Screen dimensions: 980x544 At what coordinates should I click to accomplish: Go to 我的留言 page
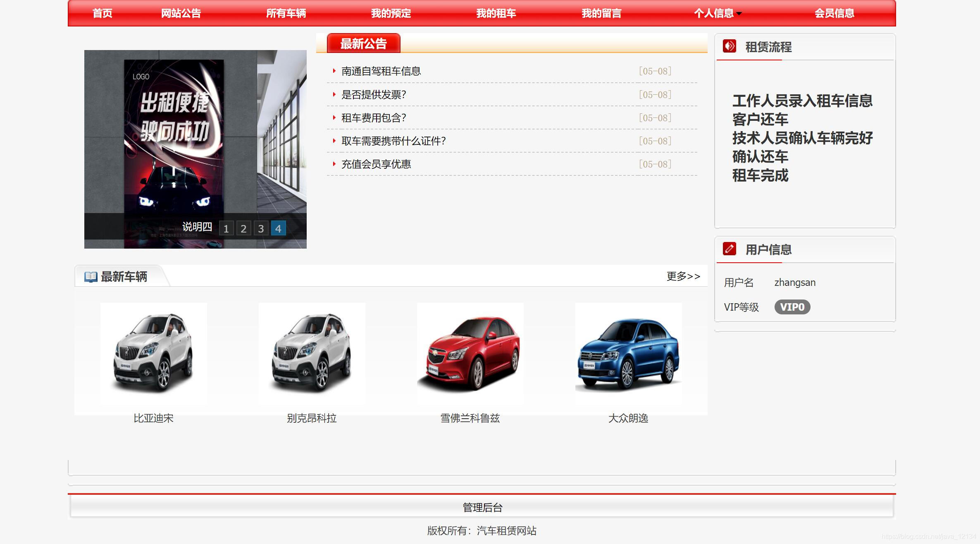601,13
